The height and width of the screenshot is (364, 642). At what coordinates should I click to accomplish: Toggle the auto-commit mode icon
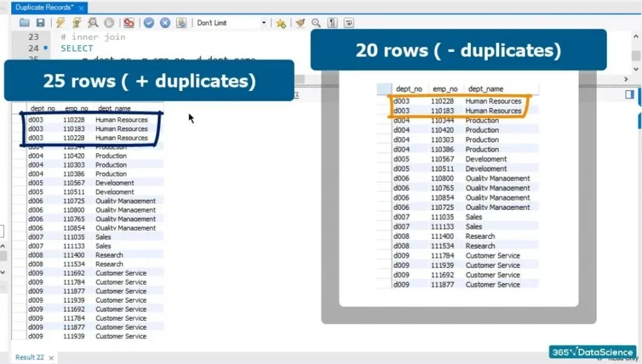point(182,23)
